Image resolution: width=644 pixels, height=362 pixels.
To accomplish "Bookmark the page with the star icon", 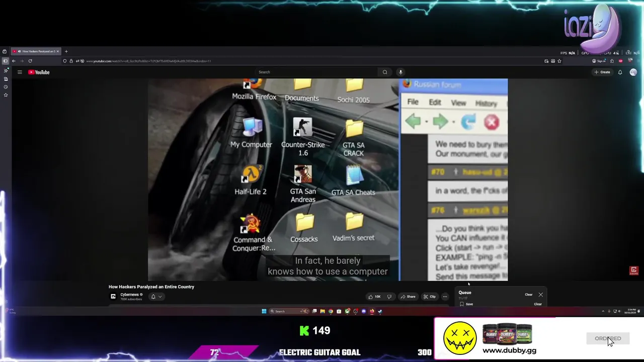I will (559, 61).
